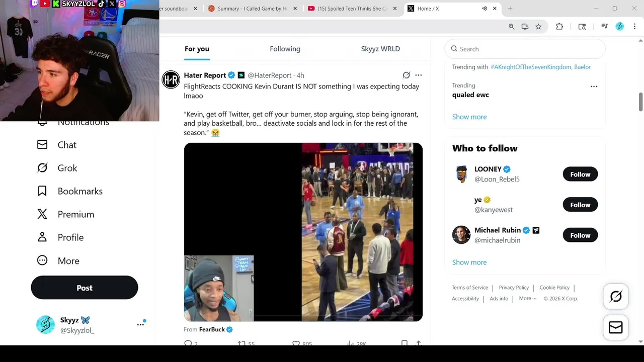This screenshot has height=362, width=644.
Task: Open the floating Grok button
Action: [616, 297]
